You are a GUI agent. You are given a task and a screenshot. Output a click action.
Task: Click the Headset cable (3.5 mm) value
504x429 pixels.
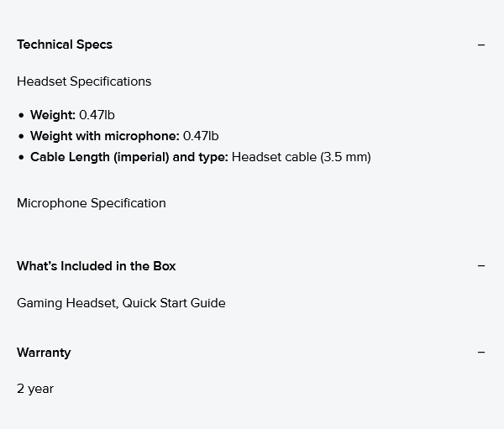click(x=302, y=157)
